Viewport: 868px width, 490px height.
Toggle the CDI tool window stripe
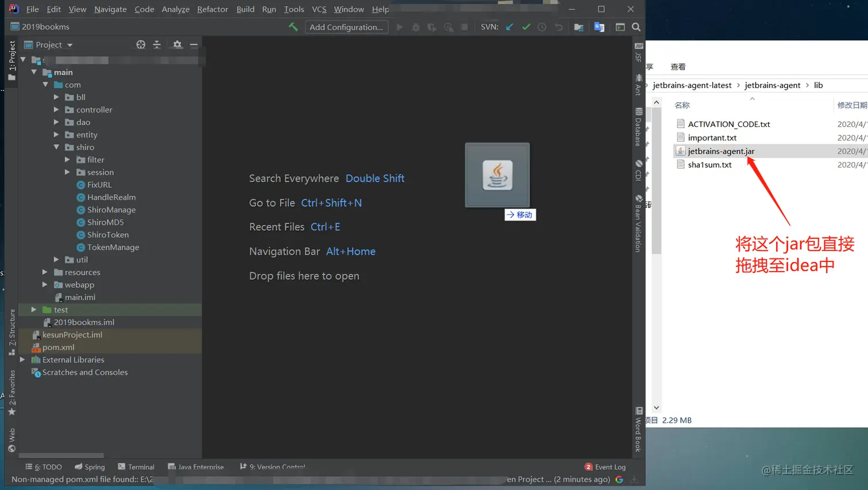(x=638, y=170)
